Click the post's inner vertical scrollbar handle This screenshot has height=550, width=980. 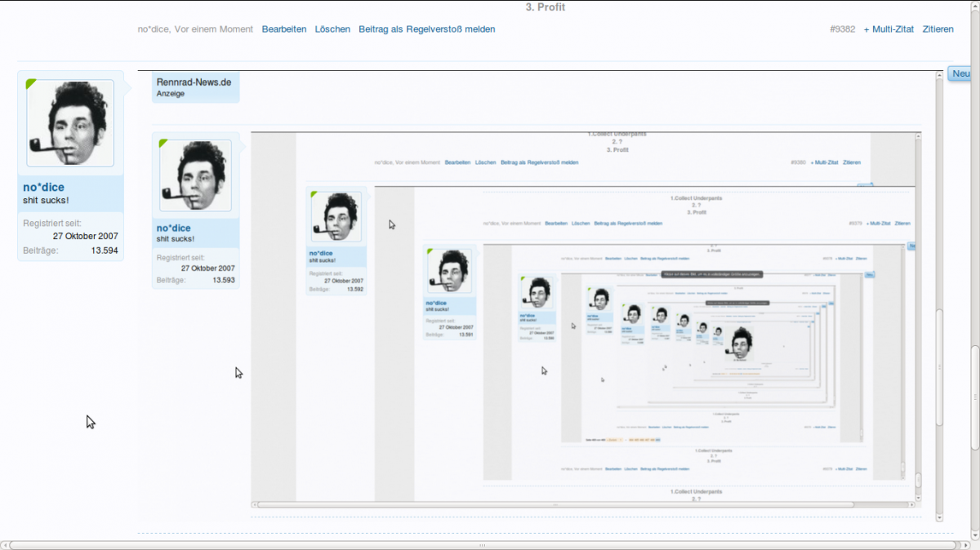click(x=939, y=367)
